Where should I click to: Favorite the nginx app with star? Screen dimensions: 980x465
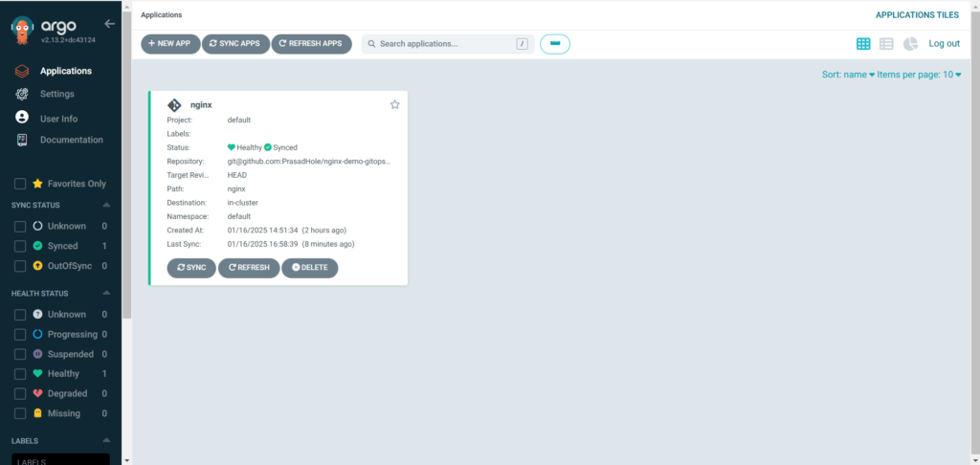click(394, 105)
